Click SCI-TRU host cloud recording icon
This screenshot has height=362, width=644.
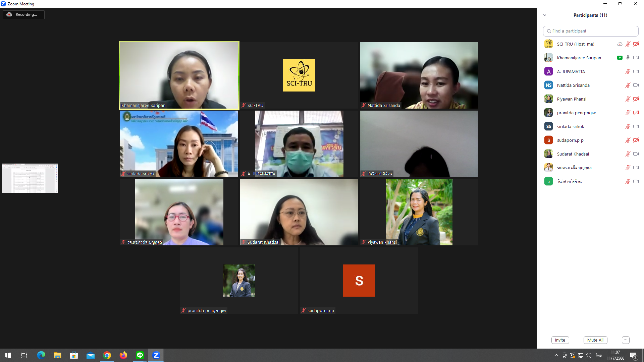click(620, 44)
